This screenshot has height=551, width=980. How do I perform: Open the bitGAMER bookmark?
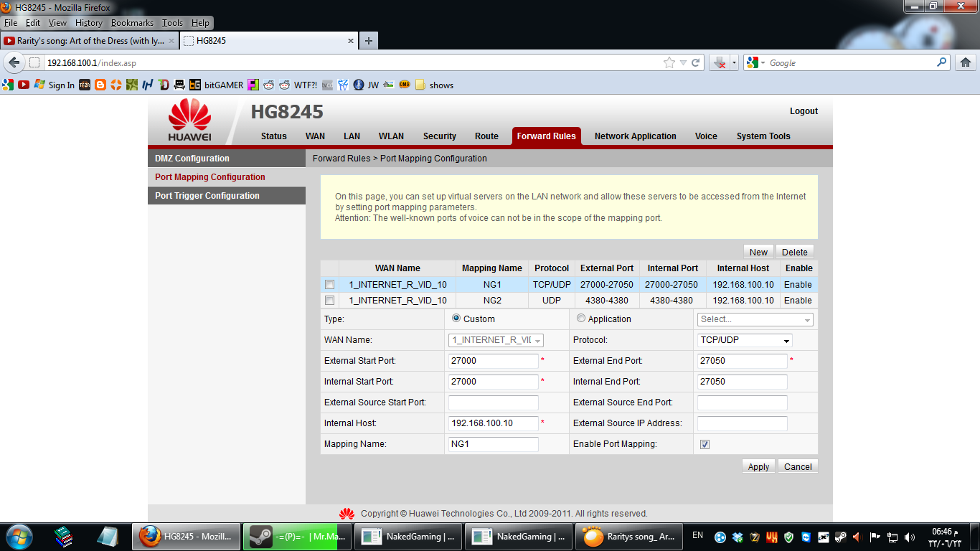click(x=217, y=85)
